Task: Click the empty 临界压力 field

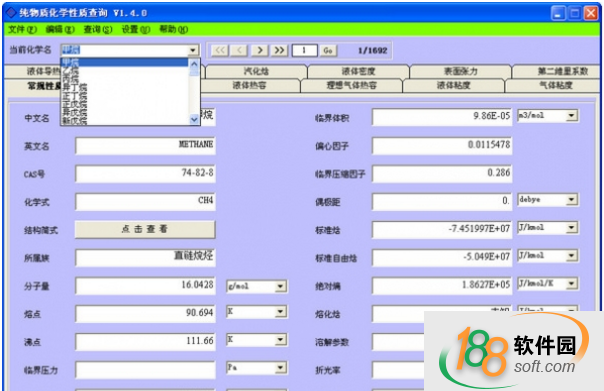Action: click(146, 370)
